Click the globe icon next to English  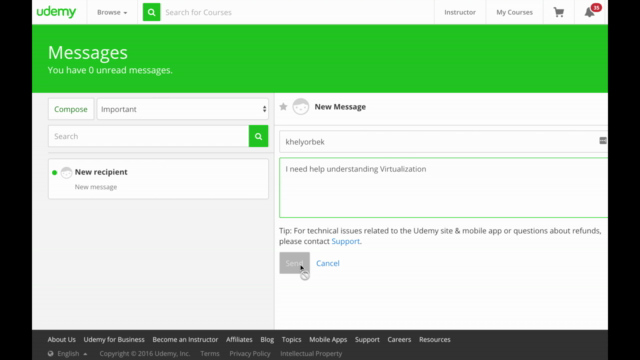coord(51,353)
